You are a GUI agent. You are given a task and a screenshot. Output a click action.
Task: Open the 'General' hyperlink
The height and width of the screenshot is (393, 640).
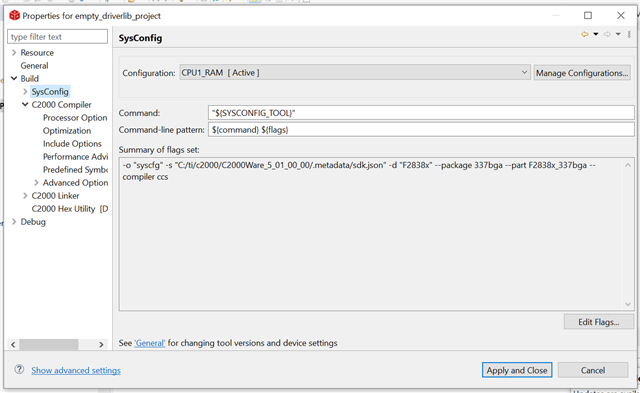pos(150,343)
